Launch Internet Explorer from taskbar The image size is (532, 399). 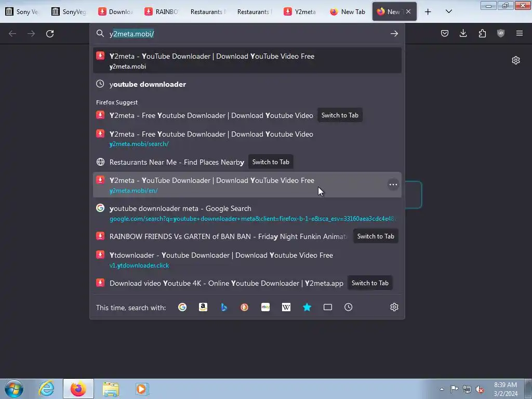click(x=46, y=389)
